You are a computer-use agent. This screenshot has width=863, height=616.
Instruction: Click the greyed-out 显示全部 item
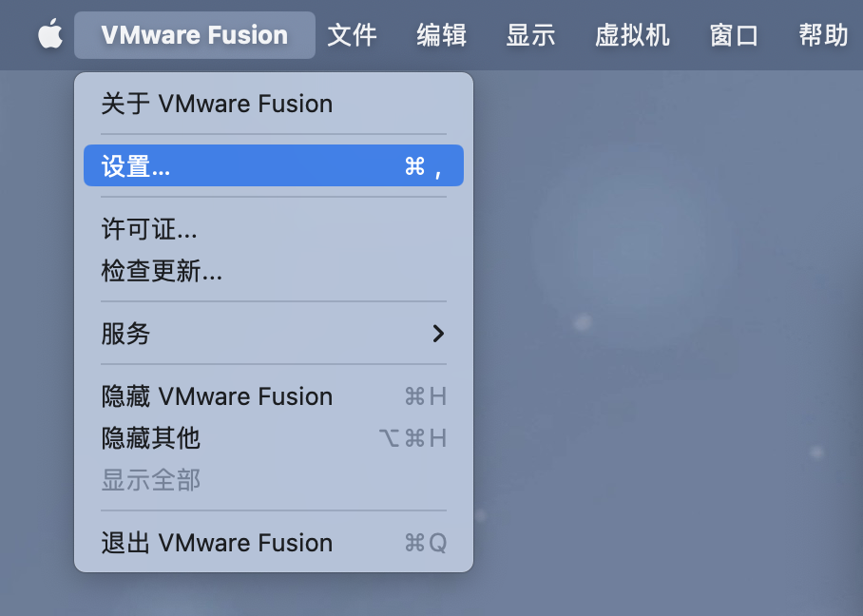tap(150, 480)
